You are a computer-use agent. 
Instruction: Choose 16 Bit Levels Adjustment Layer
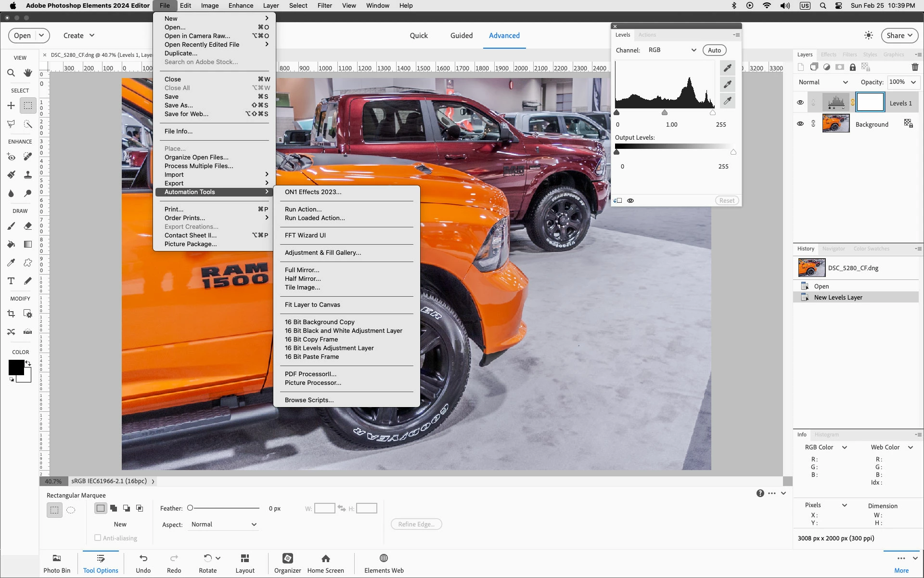pyautogui.click(x=329, y=348)
